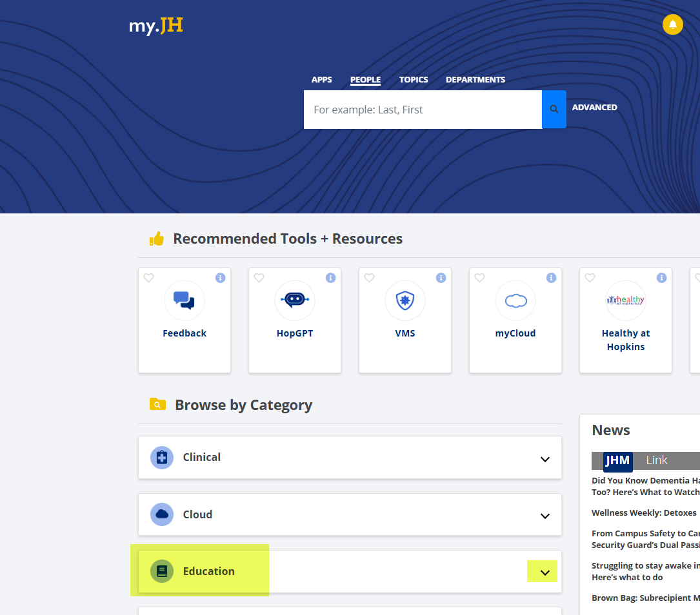
Task: Open ADVANCED search link
Action: click(x=595, y=108)
